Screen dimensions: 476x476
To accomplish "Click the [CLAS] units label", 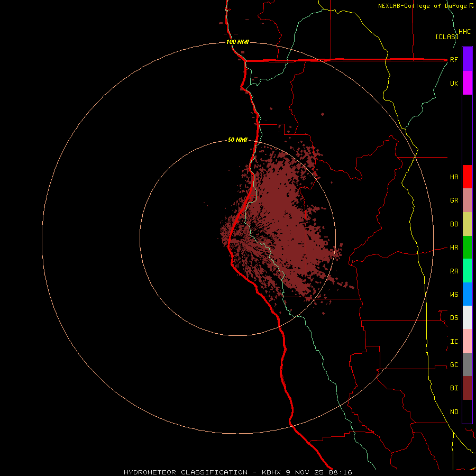I will (x=446, y=36).
